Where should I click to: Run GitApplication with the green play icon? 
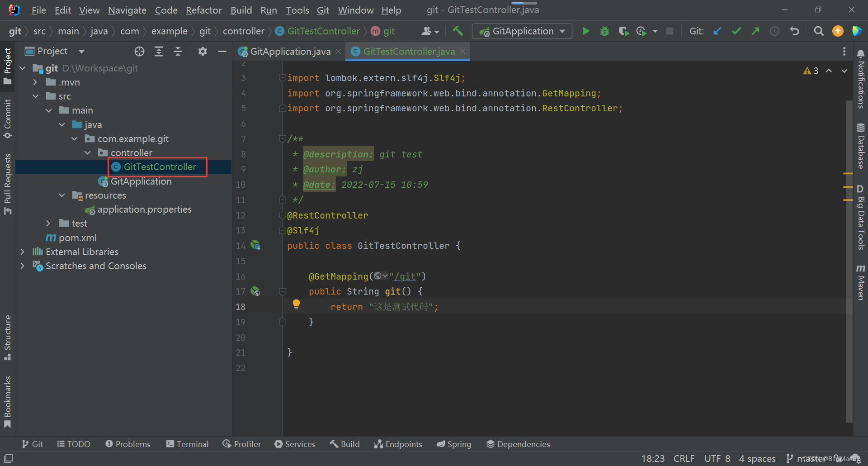pyautogui.click(x=586, y=31)
